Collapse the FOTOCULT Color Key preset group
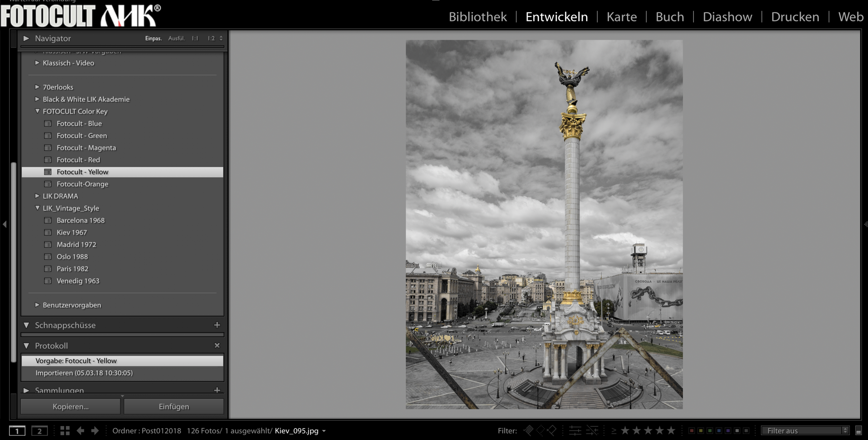 coord(37,111)
